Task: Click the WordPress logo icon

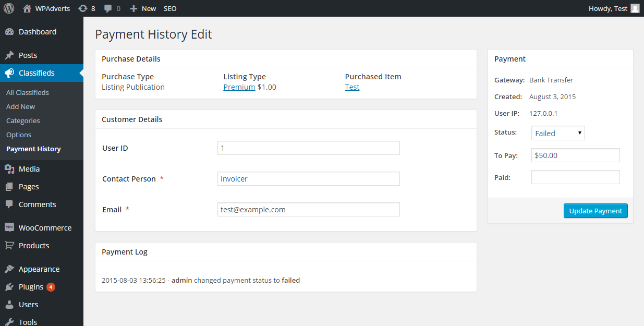Action: pyautogui.click(x=9, y=8)
